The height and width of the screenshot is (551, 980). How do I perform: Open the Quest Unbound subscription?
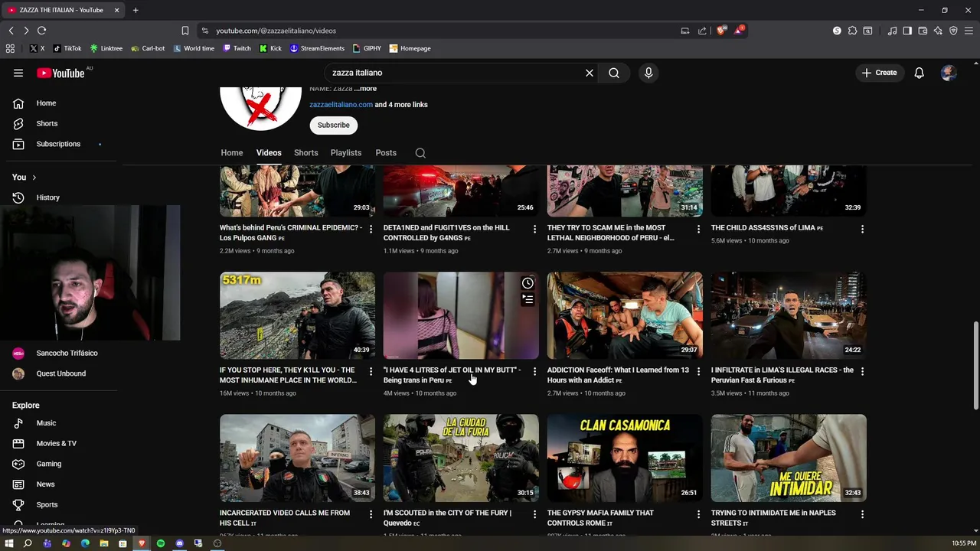61,373
